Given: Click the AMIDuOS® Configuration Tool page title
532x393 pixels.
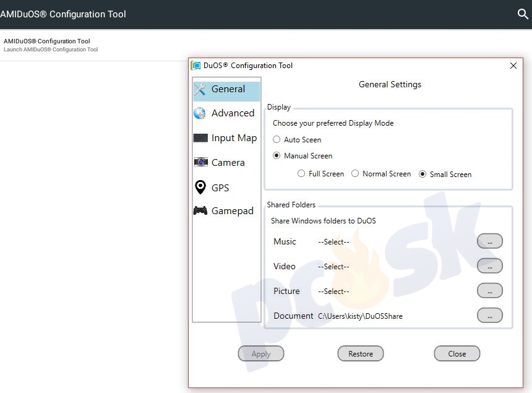Looking at the screenshot, I should coord(63,14).
